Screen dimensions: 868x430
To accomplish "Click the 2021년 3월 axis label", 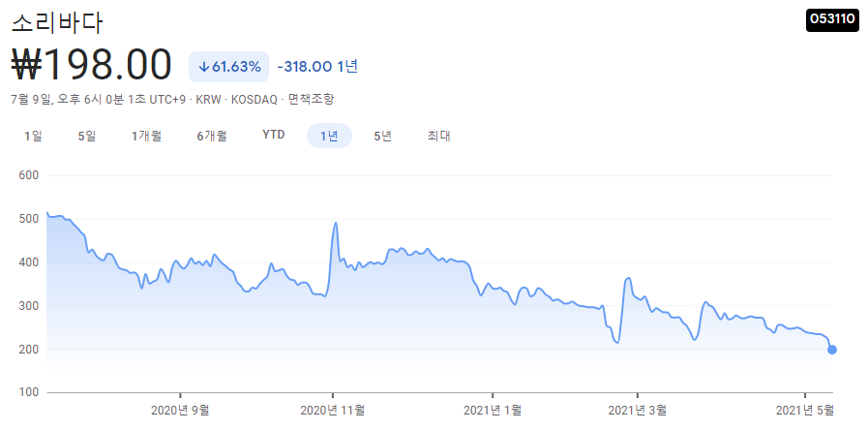I will pos(637,411).
